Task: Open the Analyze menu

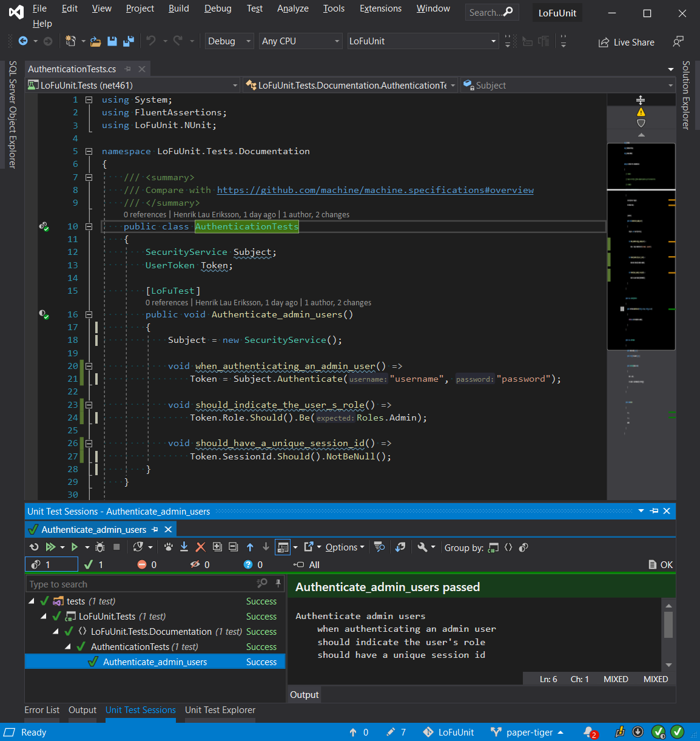Action: pyautogui.click(x=293, y=8)
